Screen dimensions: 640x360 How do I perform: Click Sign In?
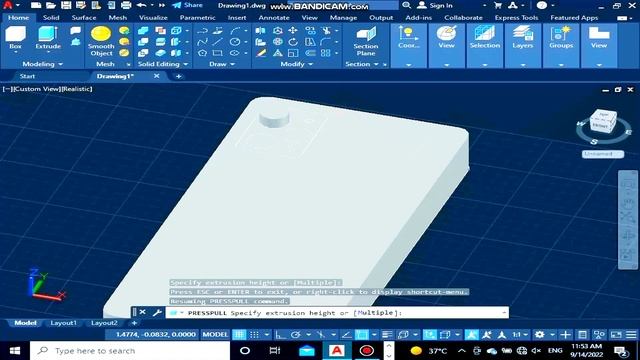pos(435,5)
